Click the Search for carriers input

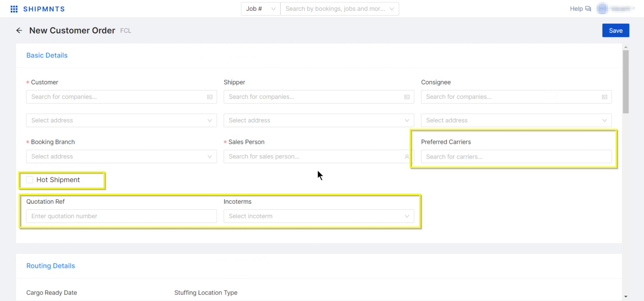coord(516,157)
